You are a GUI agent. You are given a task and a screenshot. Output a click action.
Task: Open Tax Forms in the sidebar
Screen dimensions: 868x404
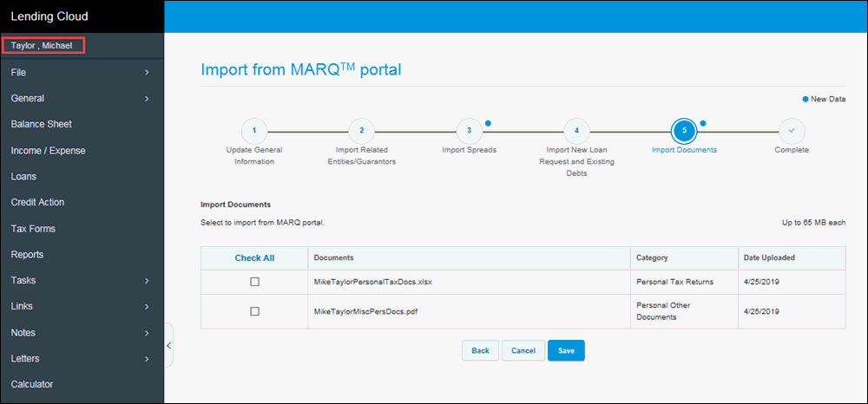33,228
